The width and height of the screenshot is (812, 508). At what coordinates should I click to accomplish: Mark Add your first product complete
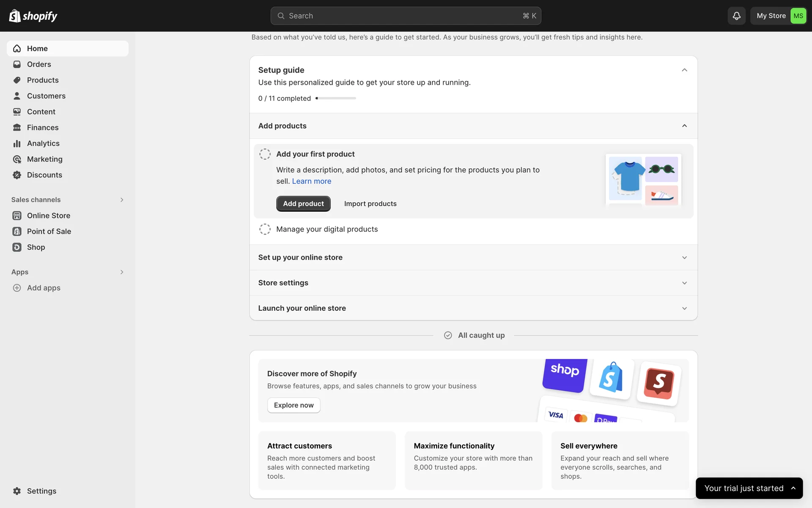pos(265,154)
